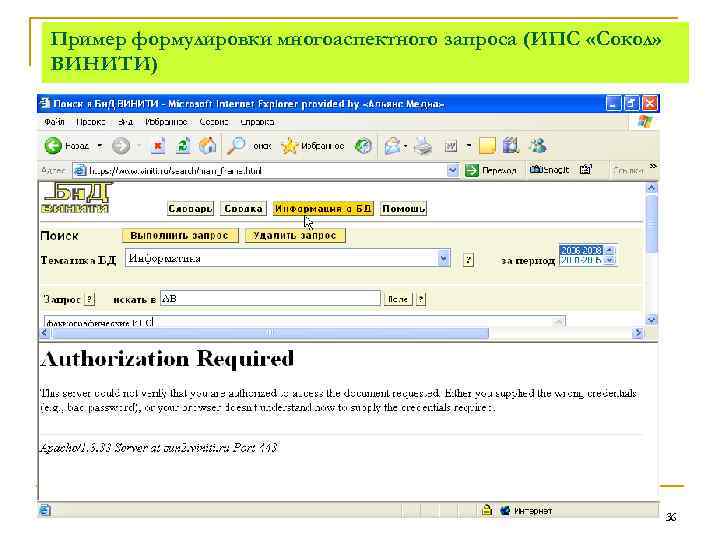Stop the page load with the red X icon
This screenshot has width=720, height=540.
[x=158, y=146]
